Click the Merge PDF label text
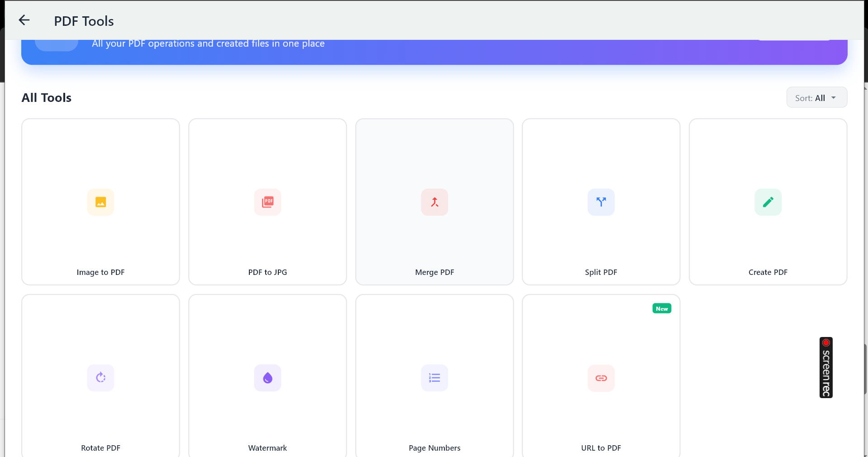 (434, 272)
